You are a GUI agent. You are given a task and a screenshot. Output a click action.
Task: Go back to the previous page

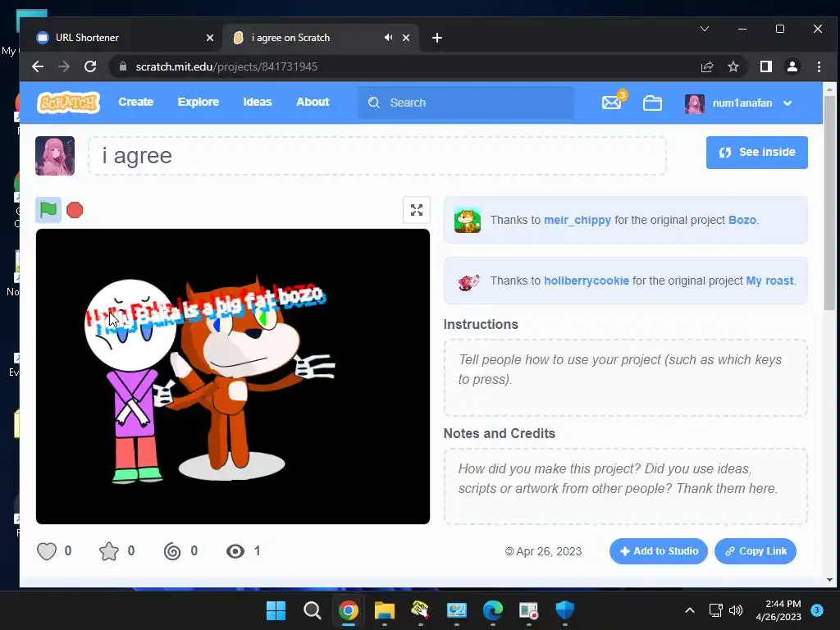tap(38, 66)
